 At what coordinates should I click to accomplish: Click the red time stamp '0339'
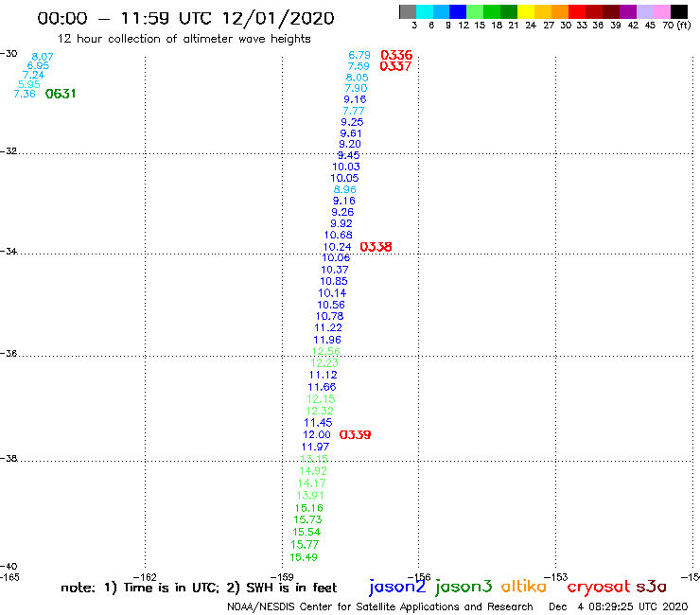356,434
